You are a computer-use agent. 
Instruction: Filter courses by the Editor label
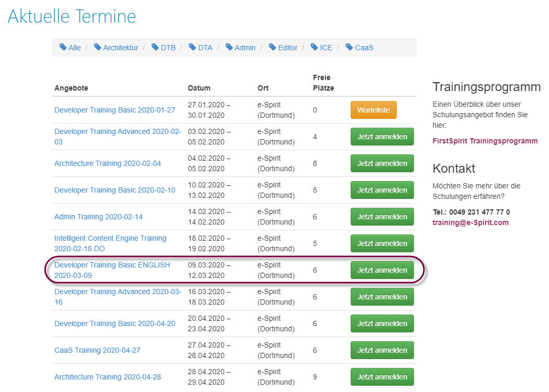point(287,48)
